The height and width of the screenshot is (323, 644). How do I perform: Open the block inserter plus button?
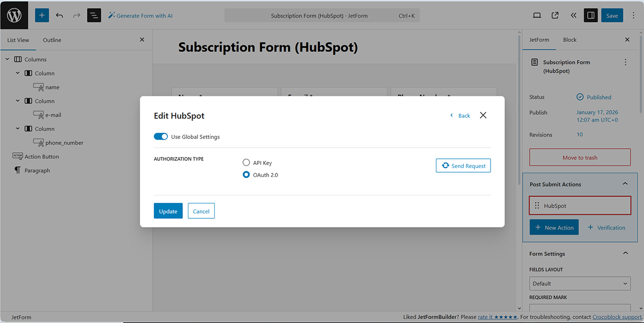pyautogui.click(x=42, y=16)
